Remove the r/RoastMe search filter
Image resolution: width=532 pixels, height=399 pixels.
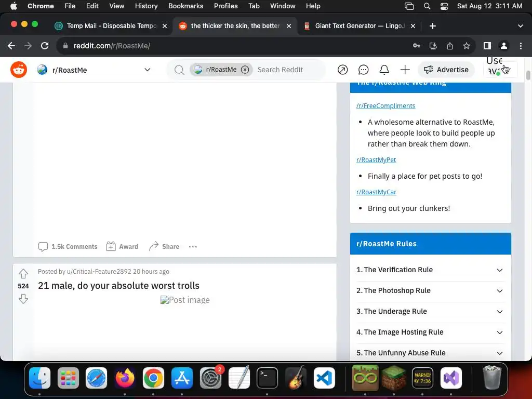pos(245,70)
